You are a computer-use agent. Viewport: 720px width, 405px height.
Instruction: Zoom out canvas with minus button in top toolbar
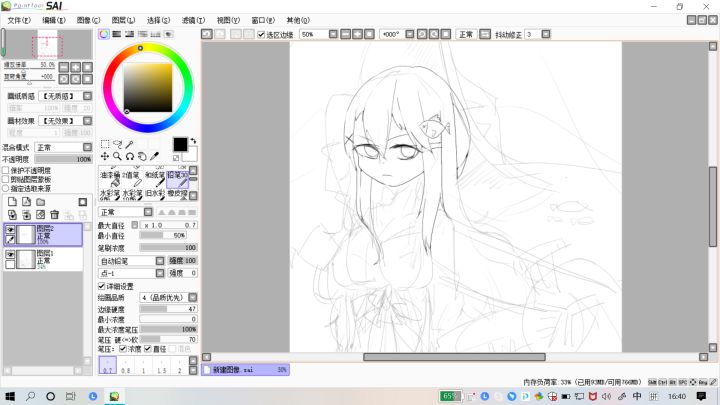[x=345, y=34]
